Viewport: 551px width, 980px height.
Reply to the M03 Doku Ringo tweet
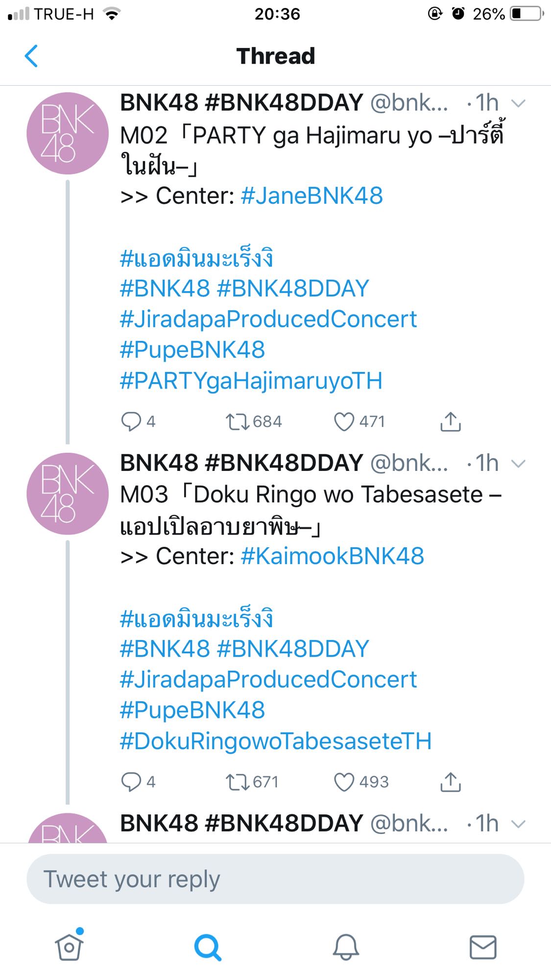[131, 782]
